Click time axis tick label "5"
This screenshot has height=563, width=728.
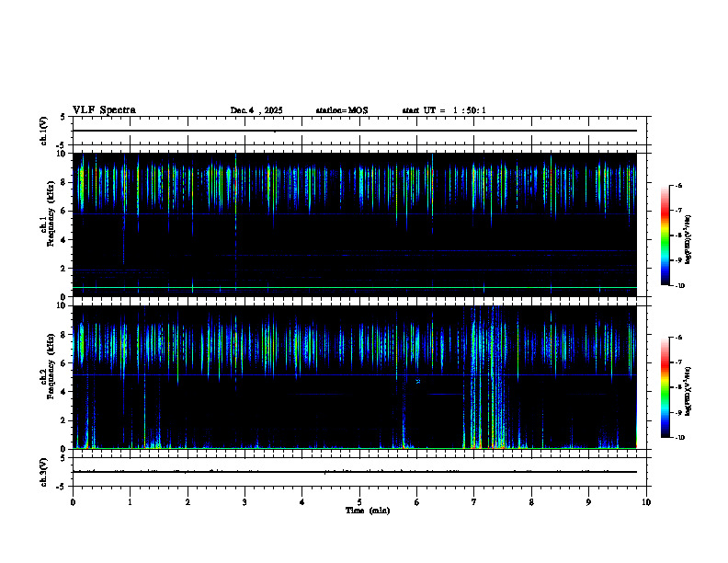(359, 502)
